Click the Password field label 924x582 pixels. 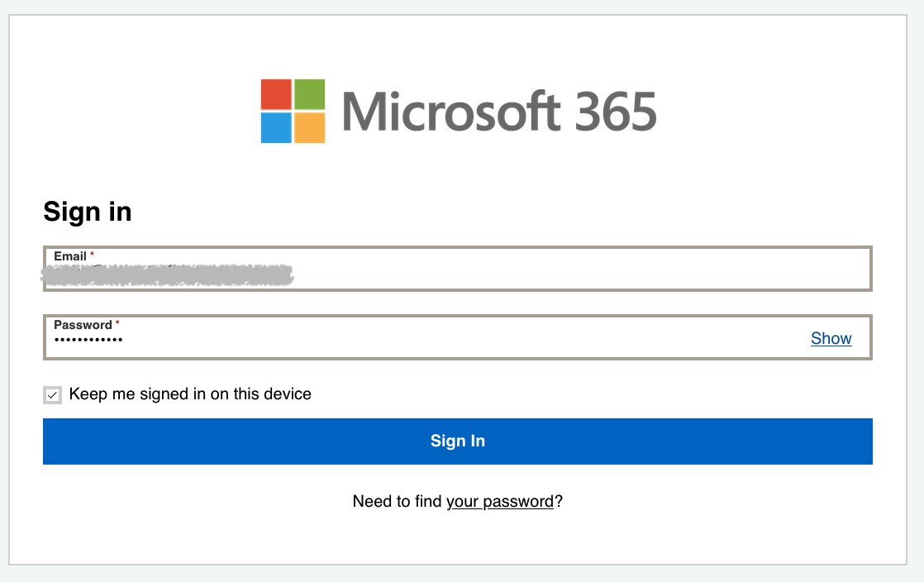(x=83, y=325)
